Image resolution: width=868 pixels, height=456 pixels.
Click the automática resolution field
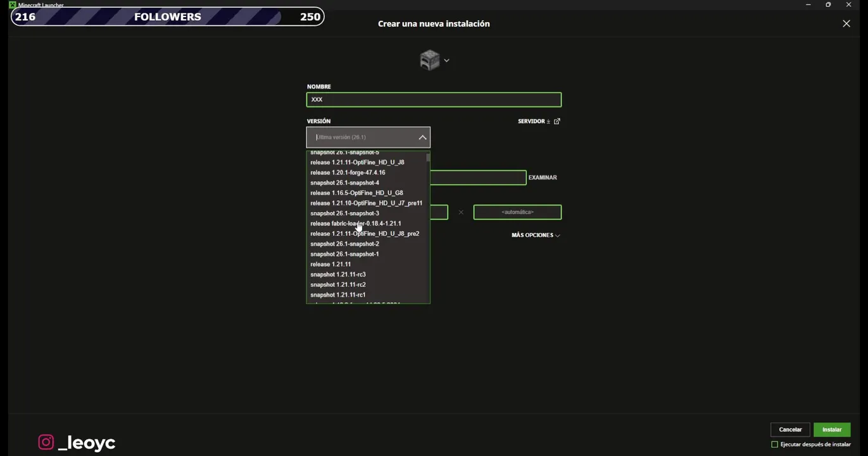tap(517, 212)
